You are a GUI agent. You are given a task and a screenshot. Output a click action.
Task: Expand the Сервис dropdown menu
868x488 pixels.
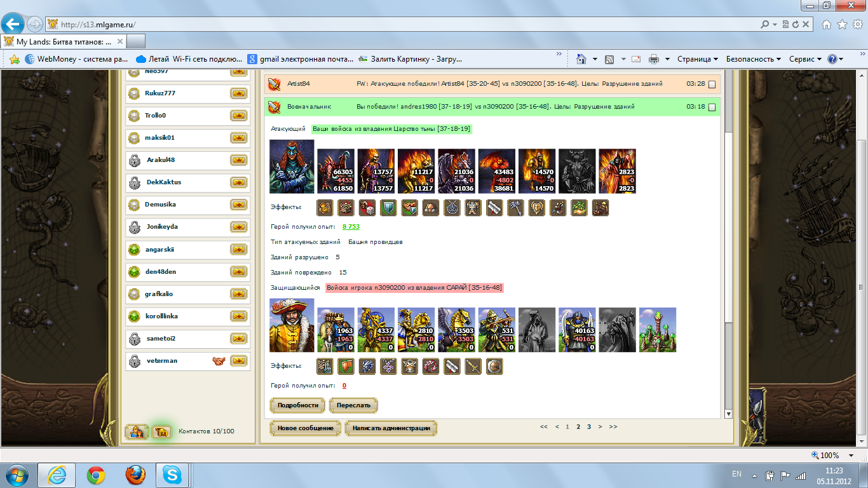coord(805,59)
